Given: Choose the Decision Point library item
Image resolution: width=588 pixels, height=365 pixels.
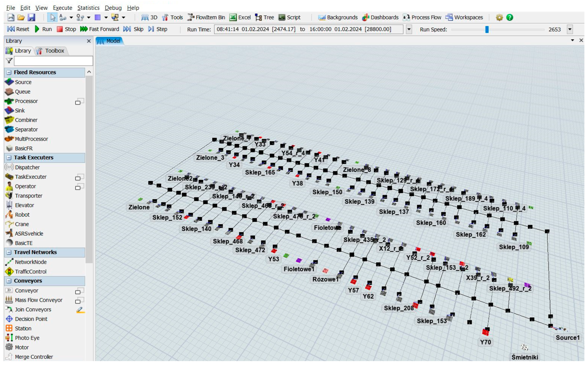Looking at the screenshot, I should coord(31,319).
